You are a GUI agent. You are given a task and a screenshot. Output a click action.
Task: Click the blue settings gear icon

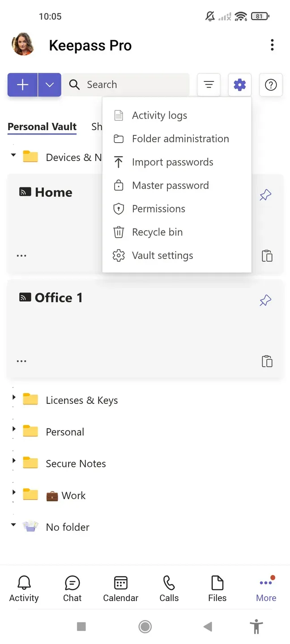click(240, 85)
